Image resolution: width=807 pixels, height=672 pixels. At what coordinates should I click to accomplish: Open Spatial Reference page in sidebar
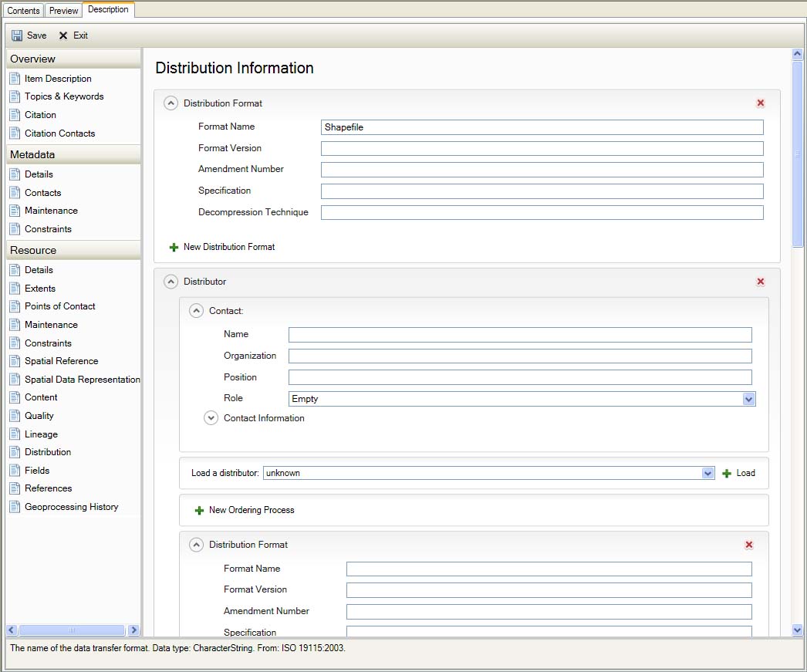tap(61, 361)
